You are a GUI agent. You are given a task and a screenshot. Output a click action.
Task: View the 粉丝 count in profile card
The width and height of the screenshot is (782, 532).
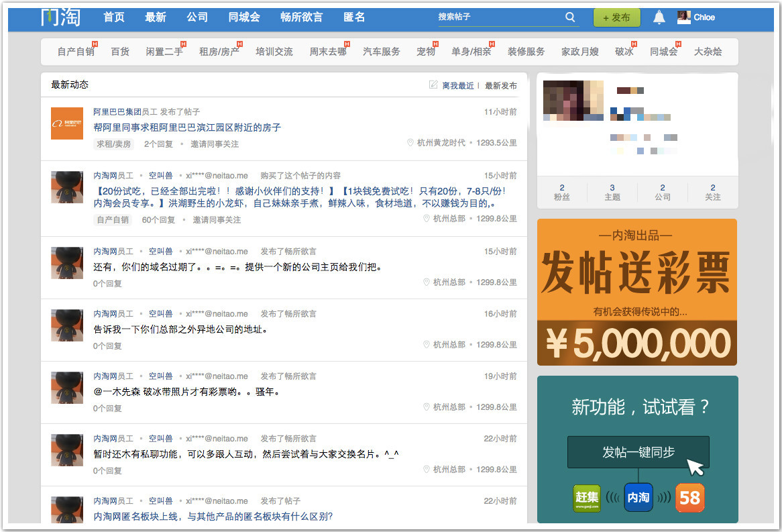tap(561, 193)
